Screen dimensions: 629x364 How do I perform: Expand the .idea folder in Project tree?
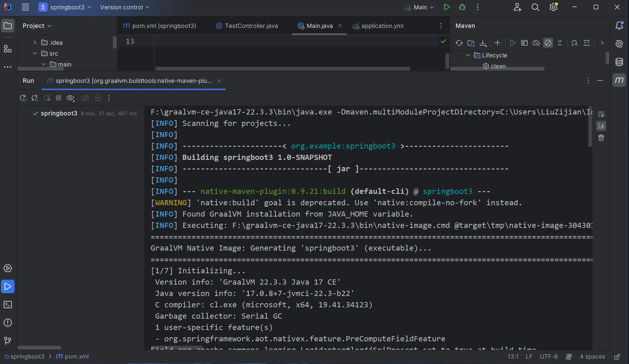point(35,43)
